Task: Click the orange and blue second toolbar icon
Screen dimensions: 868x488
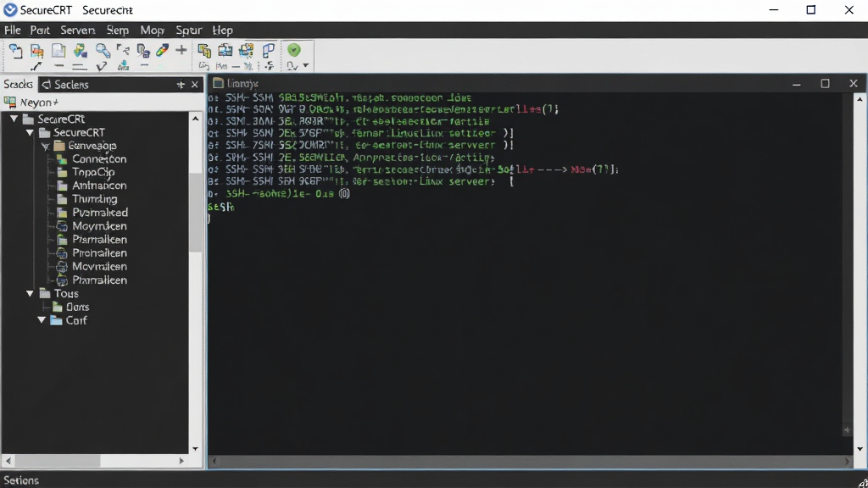Action: click(x=37, y=51)
